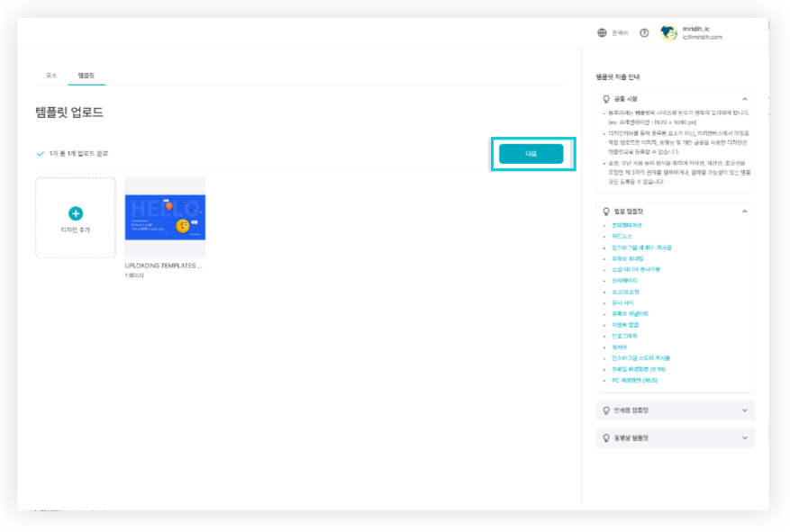Click the help question mark icon

tap(642, 32)
